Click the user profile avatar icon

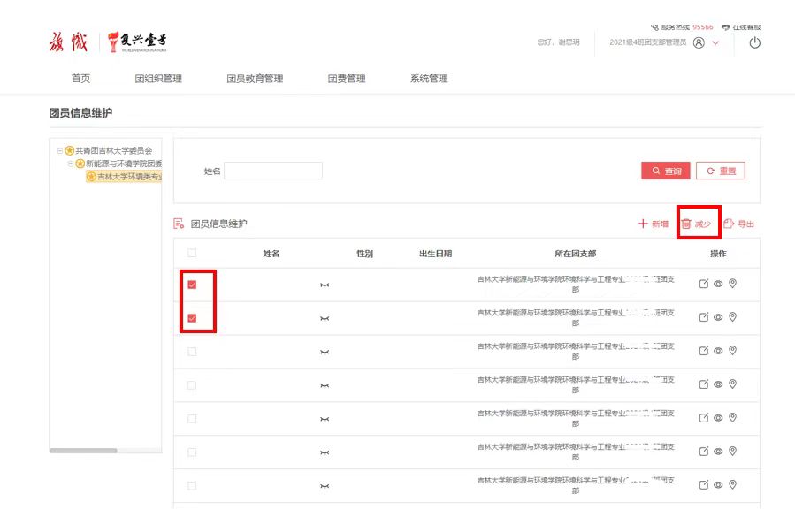click(699, 42)
